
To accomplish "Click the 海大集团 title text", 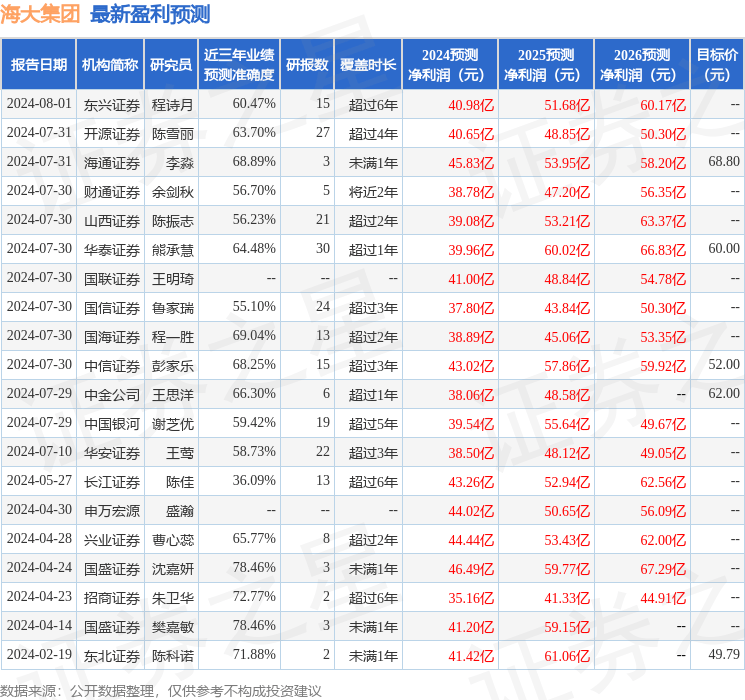I will (x=40, y=14).
